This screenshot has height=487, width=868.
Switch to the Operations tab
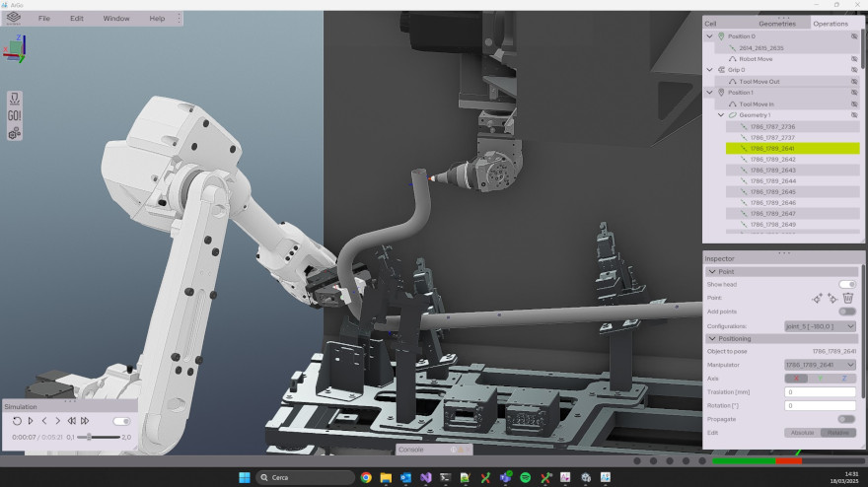pos(831,24)
